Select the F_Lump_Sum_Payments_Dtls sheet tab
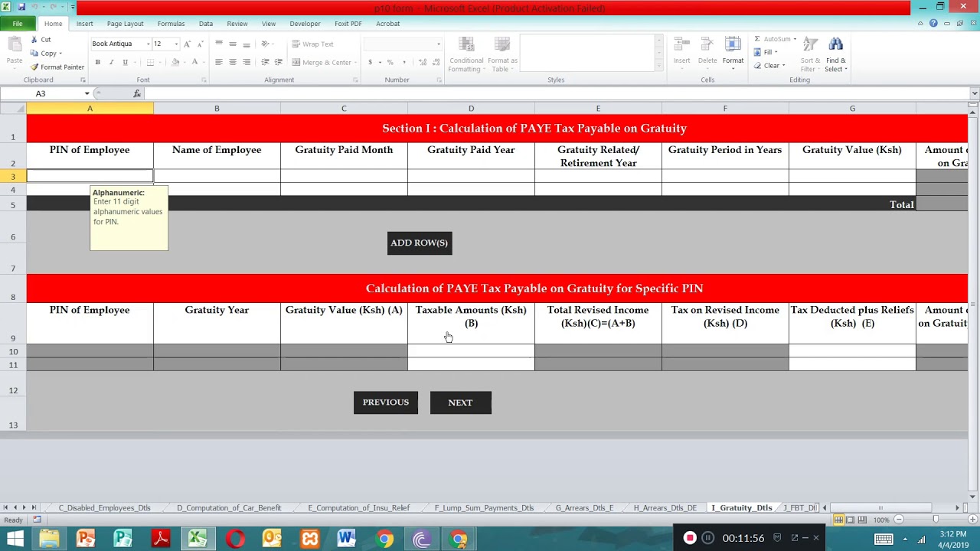This screenshot has width=980, height=551. (x=484, y=508)
